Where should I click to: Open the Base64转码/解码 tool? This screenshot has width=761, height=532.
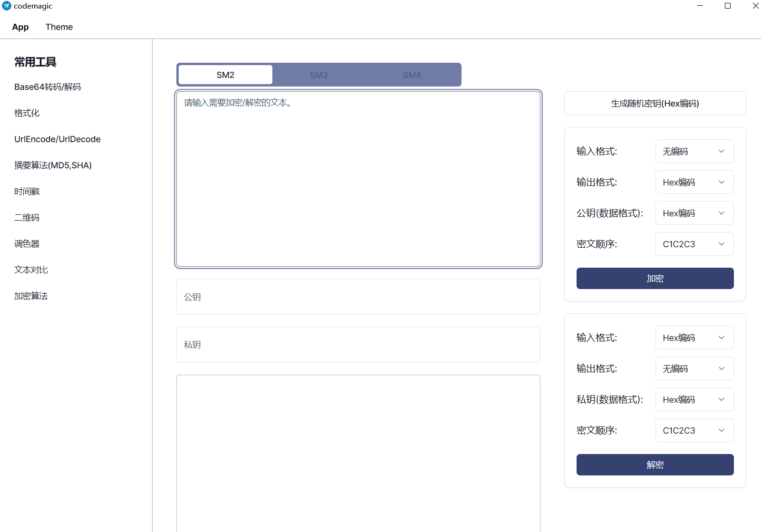coord(47,87)
